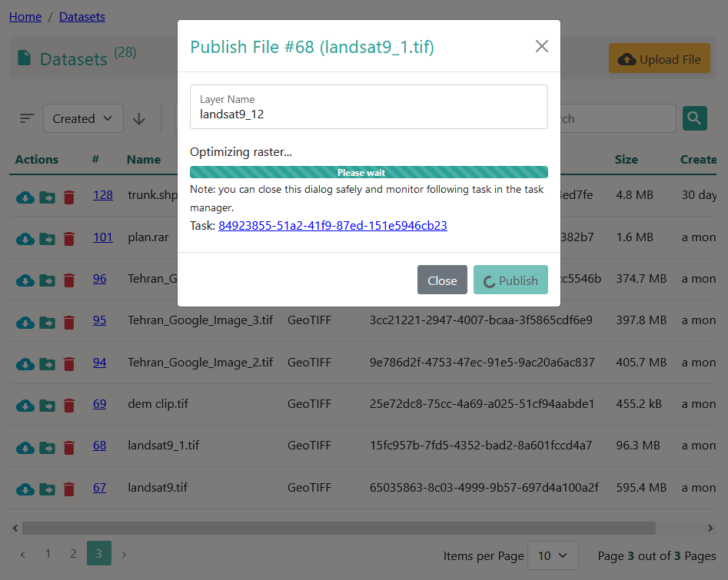Click the Close button in dialog
Viewport: 728px width, 580px height.
click(442, 280)
